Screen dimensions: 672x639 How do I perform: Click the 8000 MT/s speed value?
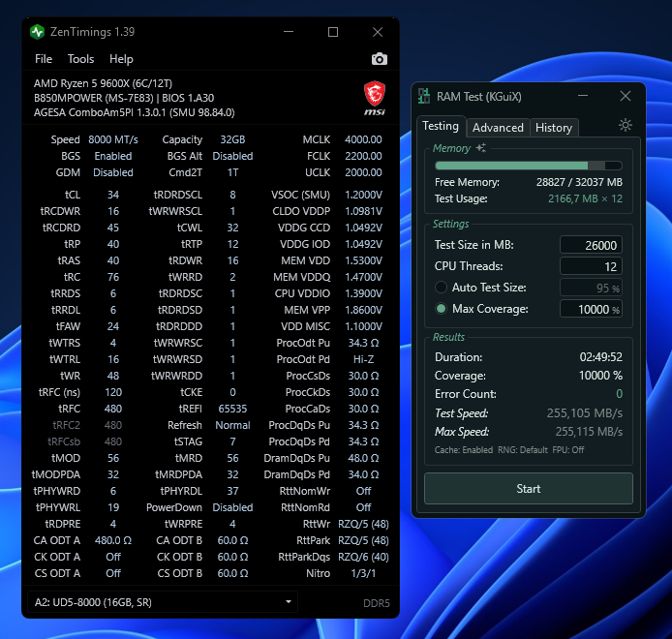[x=113, y=139]
